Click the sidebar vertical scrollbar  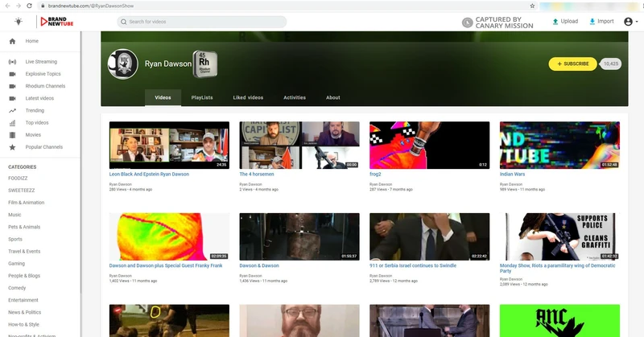tap(81, 162)
